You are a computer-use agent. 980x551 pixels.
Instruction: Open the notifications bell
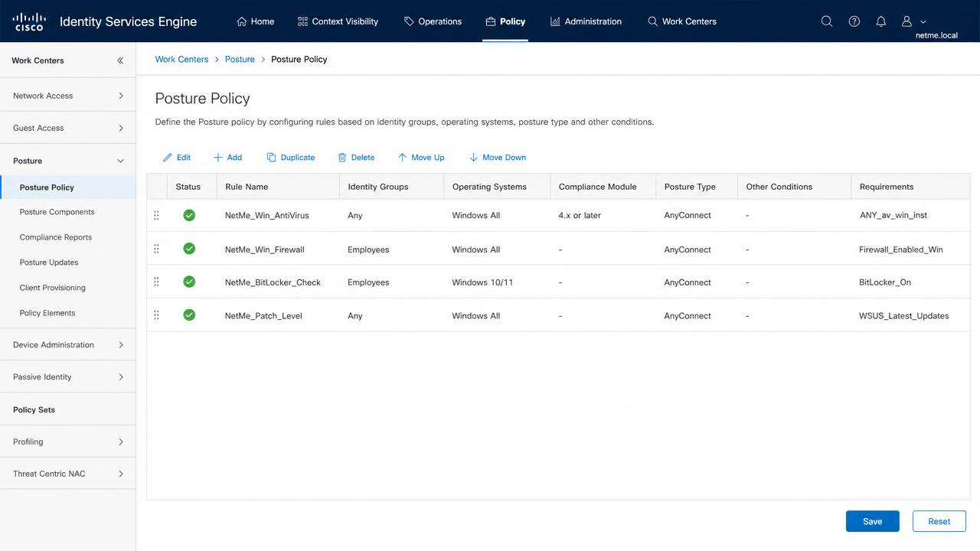point(881,21)
